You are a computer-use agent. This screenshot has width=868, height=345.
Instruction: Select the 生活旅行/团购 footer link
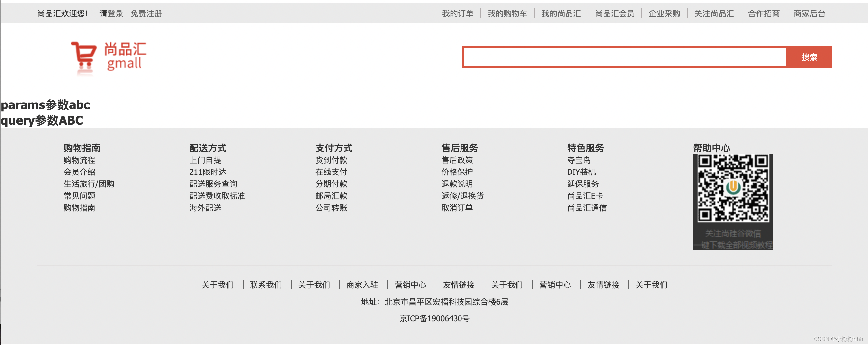tap(88, 184)
